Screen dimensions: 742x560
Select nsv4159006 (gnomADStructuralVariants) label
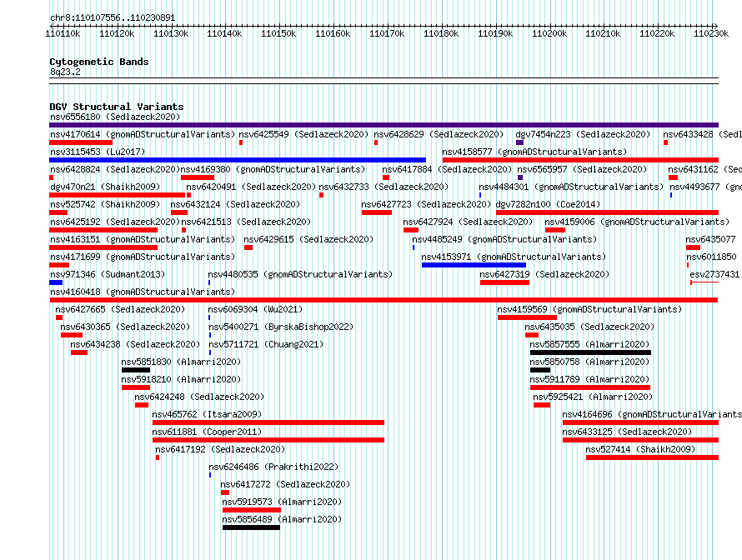[x=637, y=222]
